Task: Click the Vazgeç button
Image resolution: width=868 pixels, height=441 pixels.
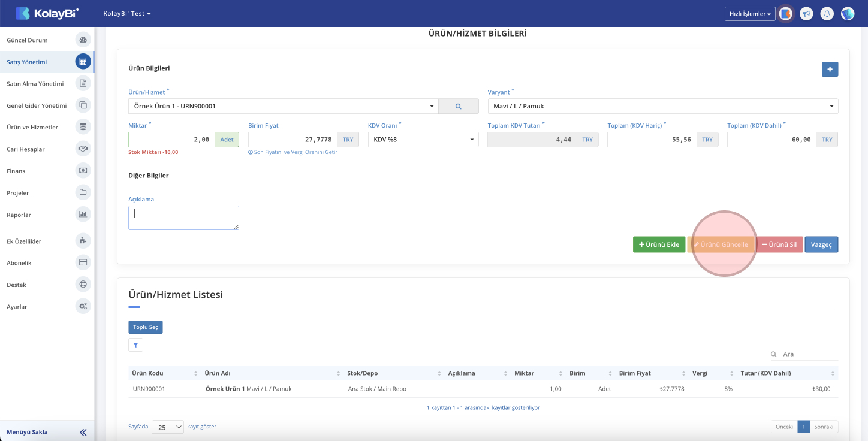Action: click(821, 244)
